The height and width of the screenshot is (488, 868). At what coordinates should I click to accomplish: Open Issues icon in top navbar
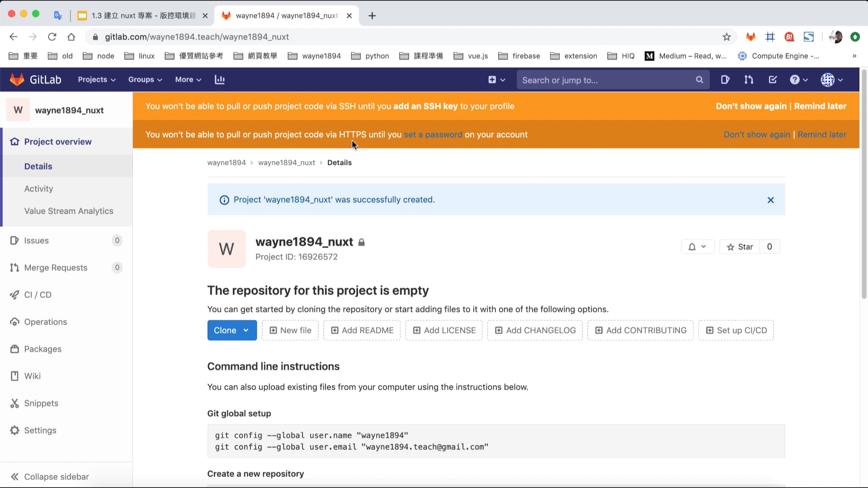(725, 80)
